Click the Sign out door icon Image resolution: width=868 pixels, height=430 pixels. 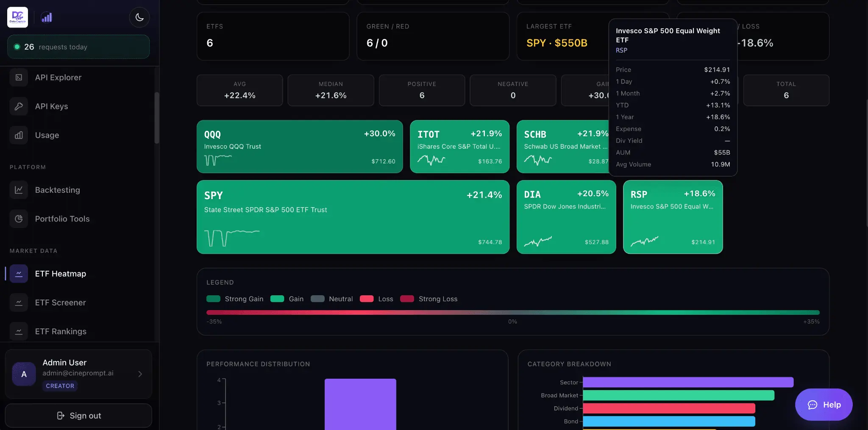[x=61, y=416]
